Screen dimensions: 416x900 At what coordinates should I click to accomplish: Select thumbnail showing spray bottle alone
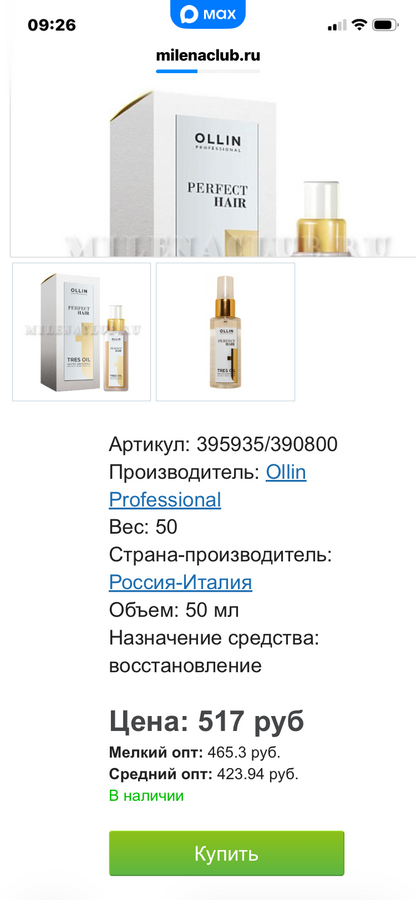226,332
